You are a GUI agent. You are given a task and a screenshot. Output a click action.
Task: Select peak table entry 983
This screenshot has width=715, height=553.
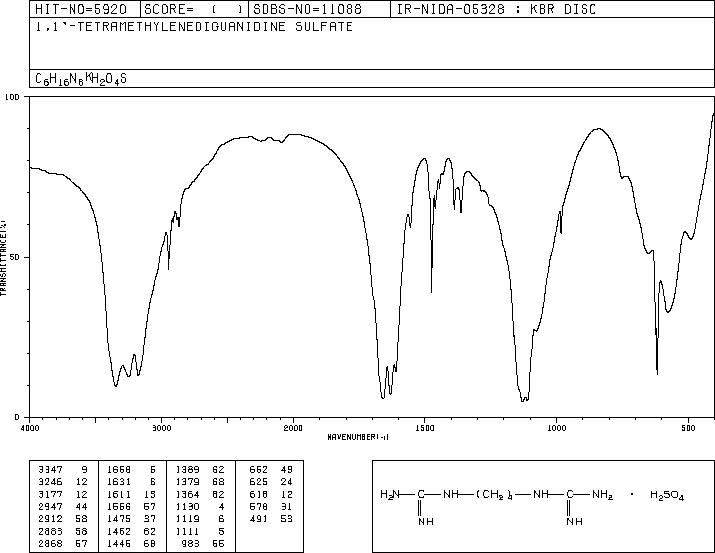(x=191, y=544)
